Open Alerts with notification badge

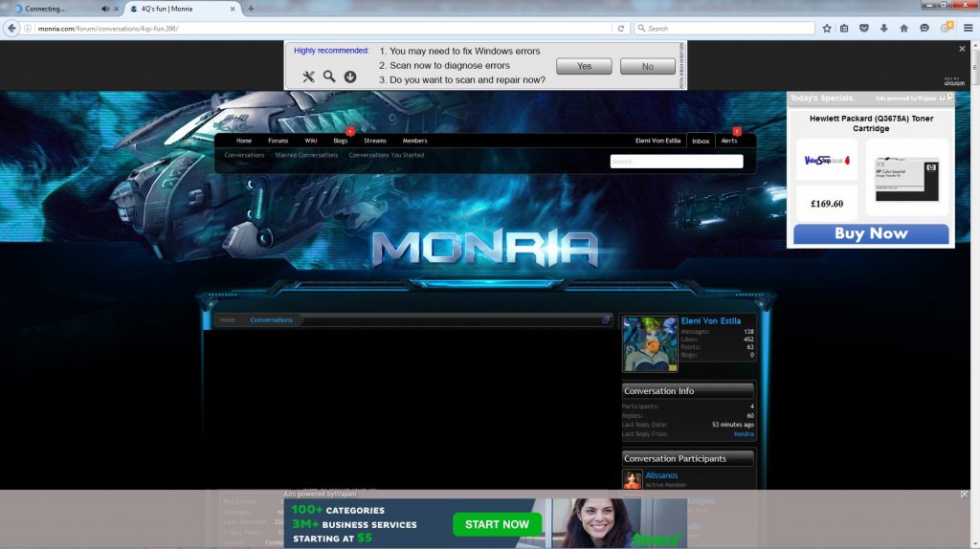[729, 141]
